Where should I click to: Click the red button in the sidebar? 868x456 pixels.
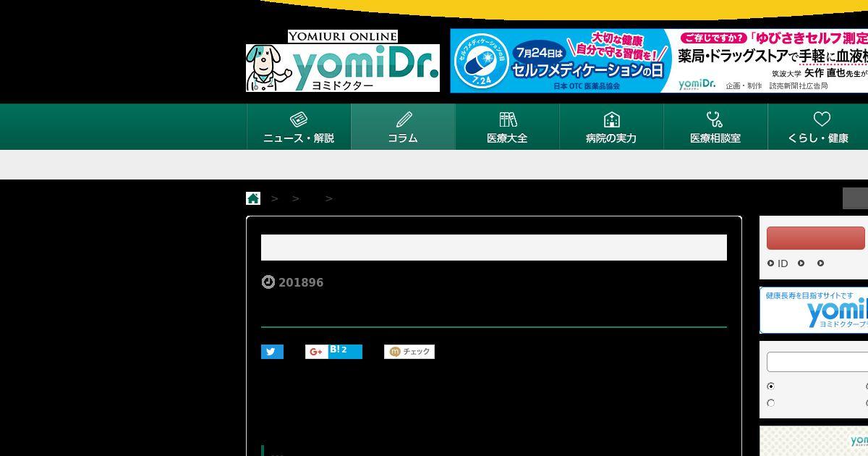click(x=816, y=238)
